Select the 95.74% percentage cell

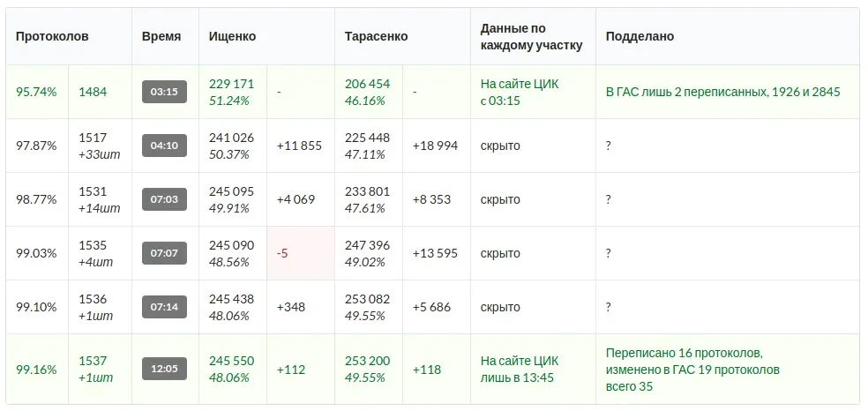pos(36,92)
